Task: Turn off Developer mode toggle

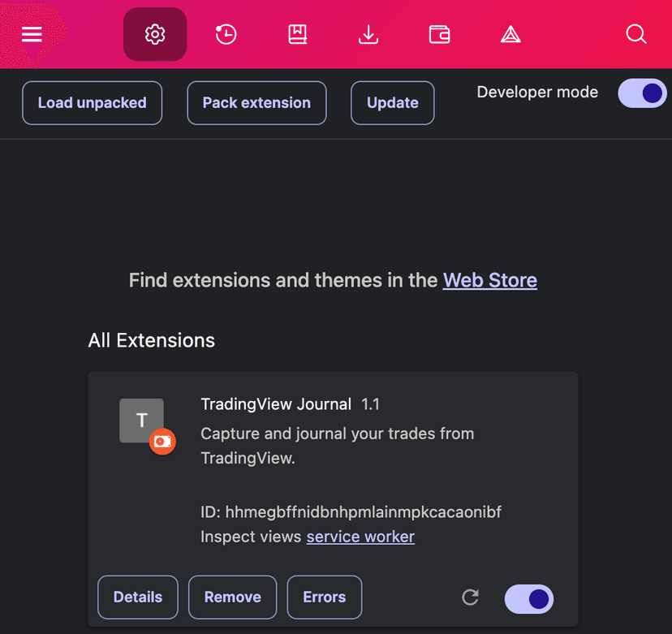Action: (x=642, y=93)
